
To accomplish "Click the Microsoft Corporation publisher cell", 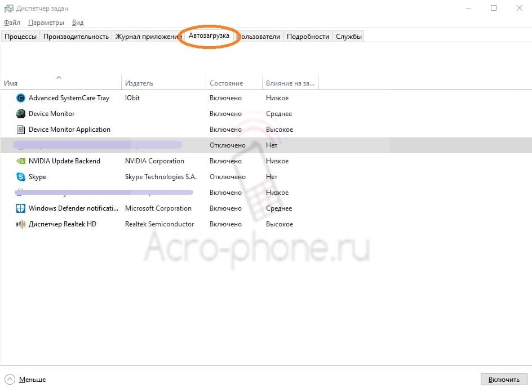I will (x=158, y=208).
